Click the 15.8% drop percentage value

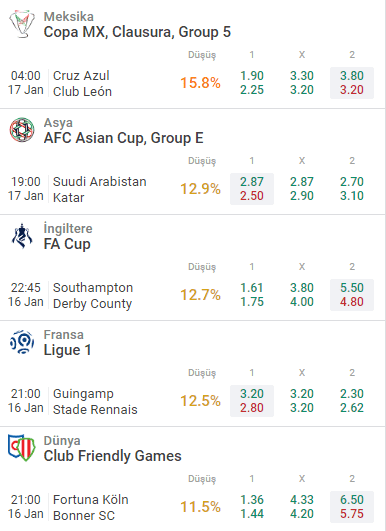pos(200,83)
